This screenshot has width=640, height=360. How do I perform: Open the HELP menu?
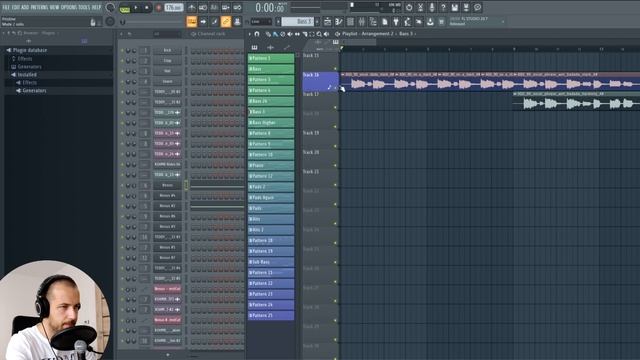(x=96, y=7)
